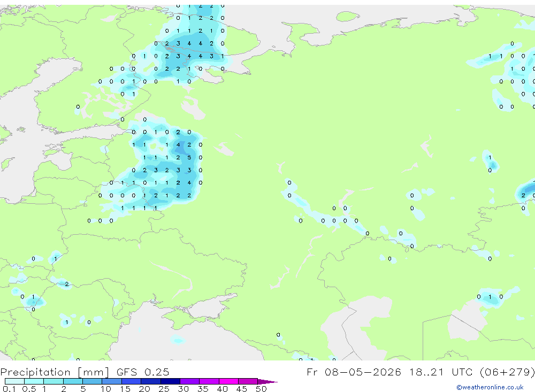Screen dimensions: 535x392
Task: Select the 35–40 mm violet legend swatch
Action: [209, 381]
